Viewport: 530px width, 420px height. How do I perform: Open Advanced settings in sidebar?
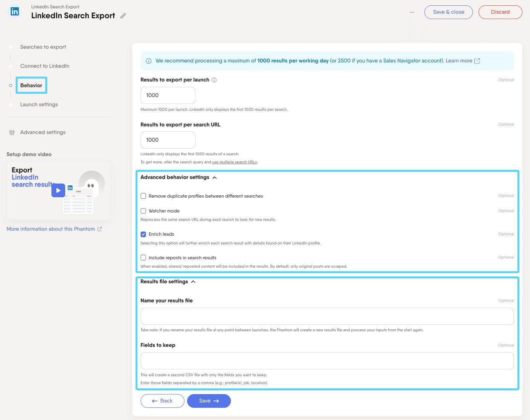tap(43, 133)
